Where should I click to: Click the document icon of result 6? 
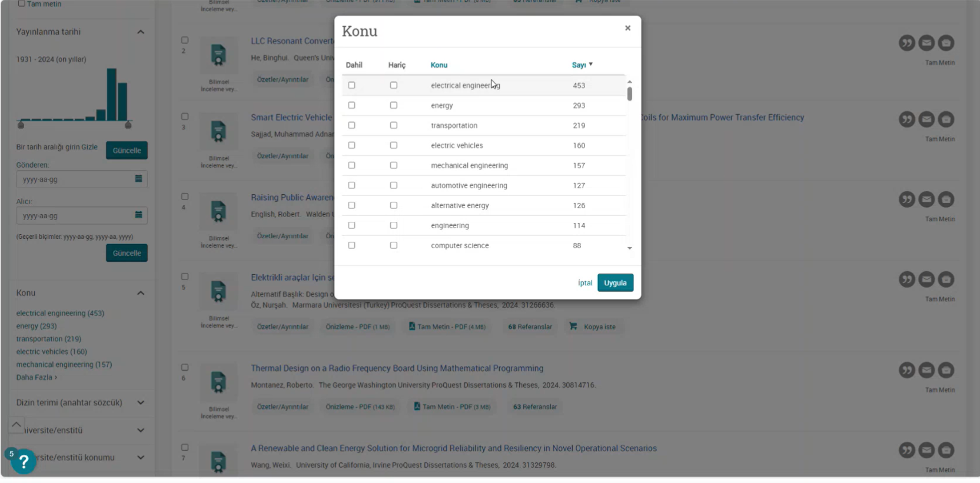click(x=218, y=382)
